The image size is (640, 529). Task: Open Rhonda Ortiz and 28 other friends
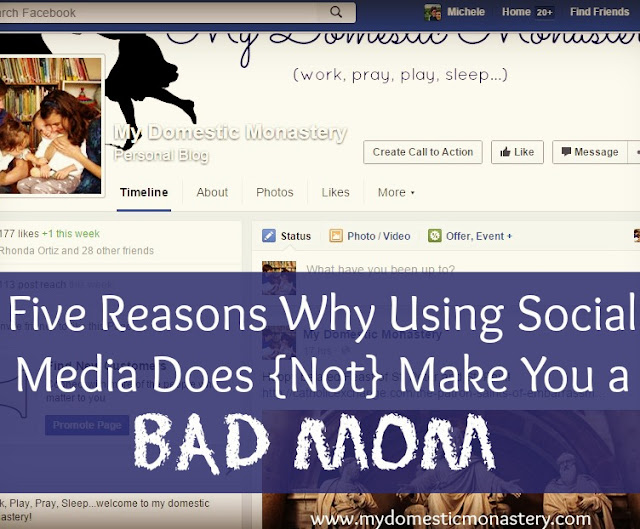click(77, 251)
